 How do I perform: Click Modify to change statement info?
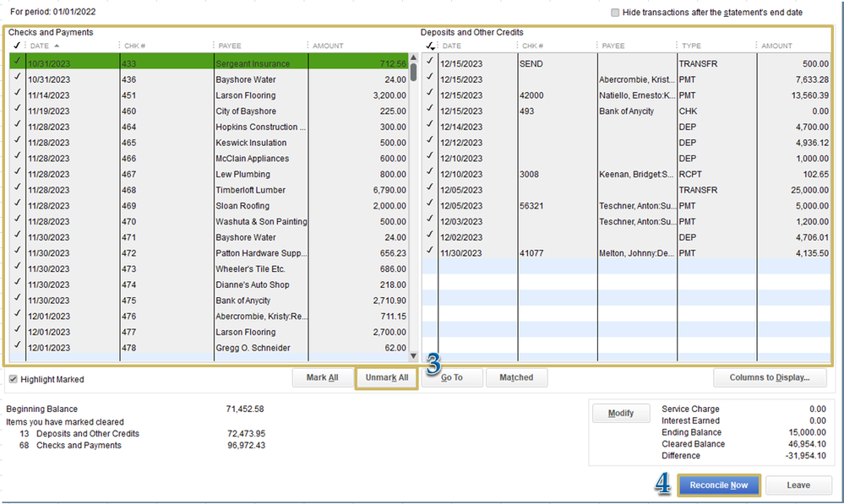(621, 413)
